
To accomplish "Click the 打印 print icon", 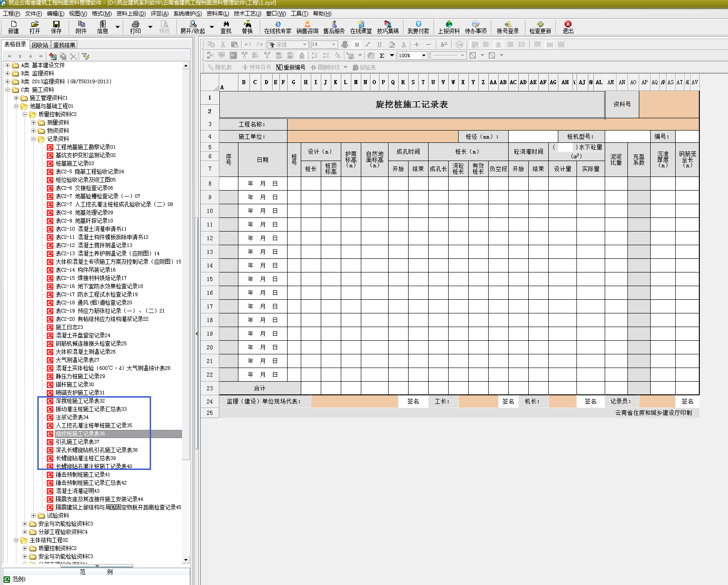I will point(136,27).
